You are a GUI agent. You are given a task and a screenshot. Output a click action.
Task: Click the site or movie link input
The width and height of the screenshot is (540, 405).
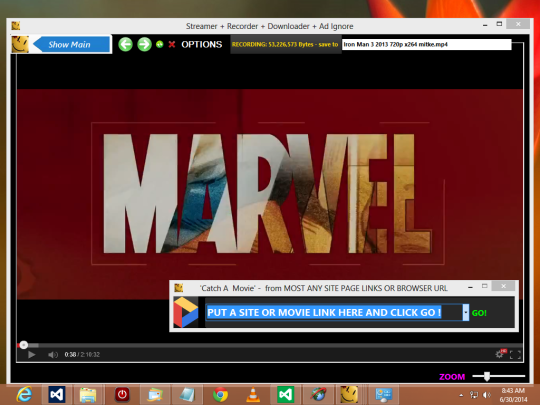click(334, 312)
